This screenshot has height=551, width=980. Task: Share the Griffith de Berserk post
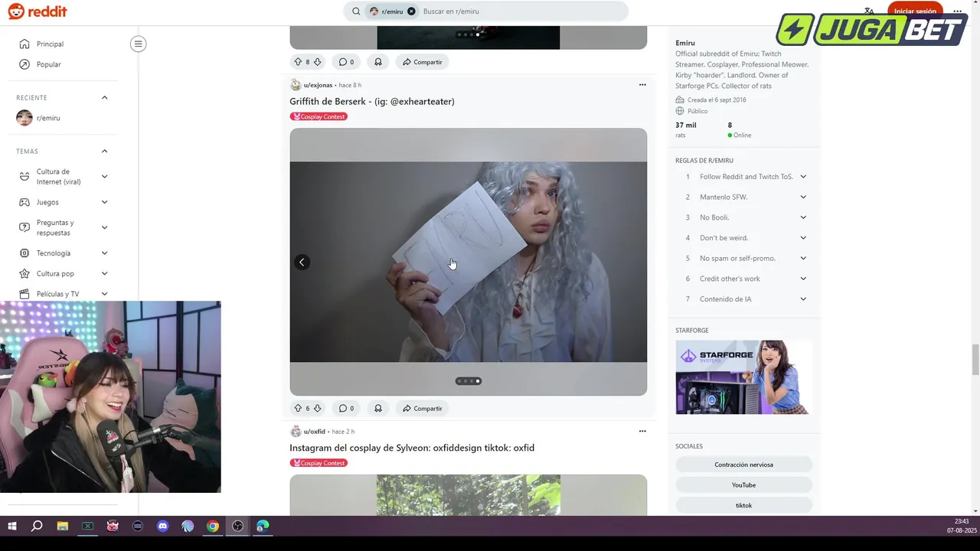point(423,409)
